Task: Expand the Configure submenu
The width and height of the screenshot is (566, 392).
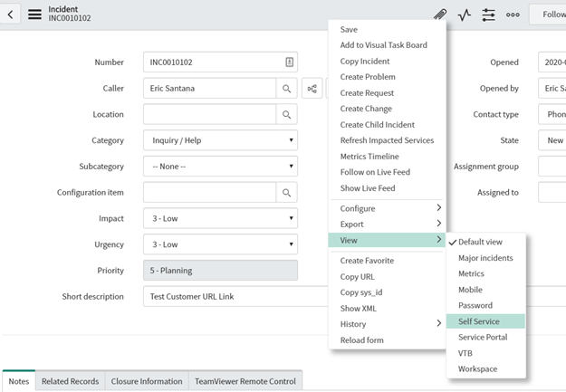Action: (x=387, y=208)
